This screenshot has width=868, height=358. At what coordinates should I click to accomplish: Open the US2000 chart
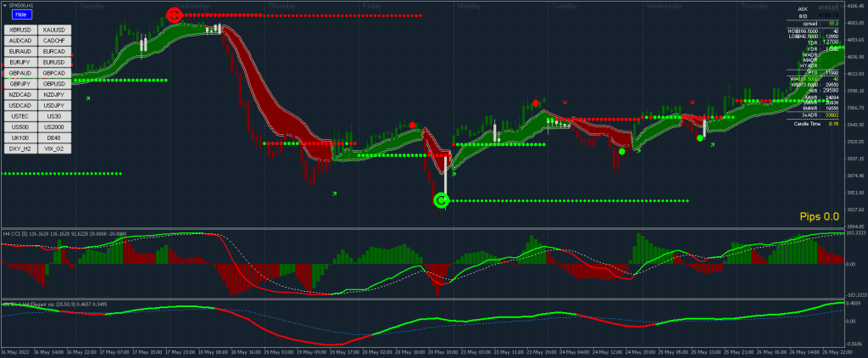[x=53, y=126]
